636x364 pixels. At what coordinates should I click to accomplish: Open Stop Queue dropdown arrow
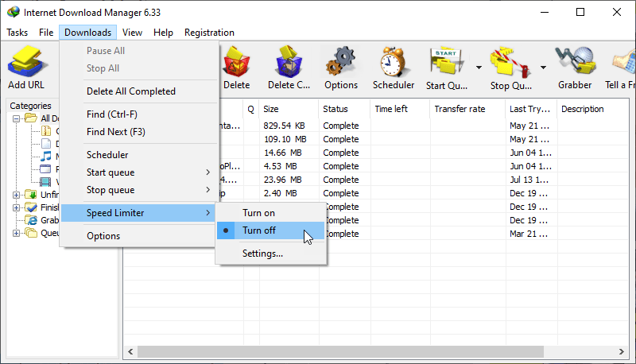[x=543, y=68]
